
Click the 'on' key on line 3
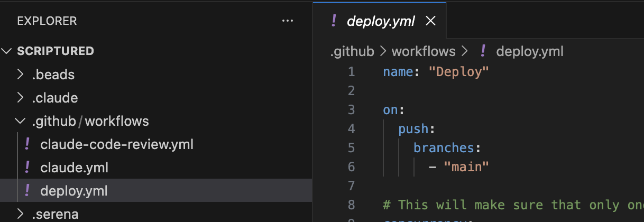(390, 109)
